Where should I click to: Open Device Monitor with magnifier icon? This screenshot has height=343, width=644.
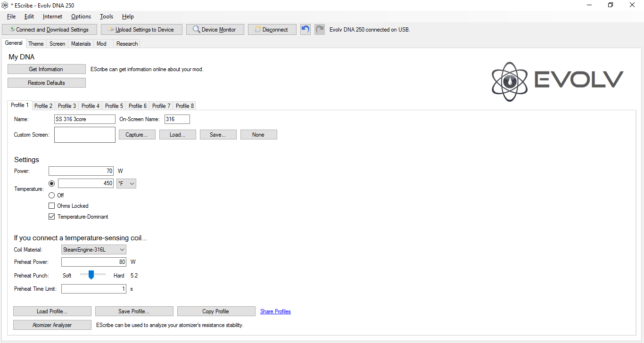pyautogui.click(x=215, y=30)
